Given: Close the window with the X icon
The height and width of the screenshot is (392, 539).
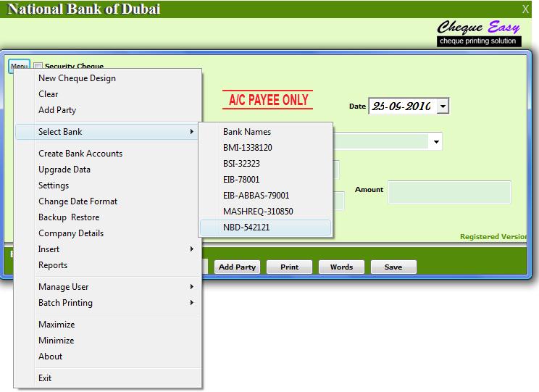Looking at the screenshot, I should [525, 9].
